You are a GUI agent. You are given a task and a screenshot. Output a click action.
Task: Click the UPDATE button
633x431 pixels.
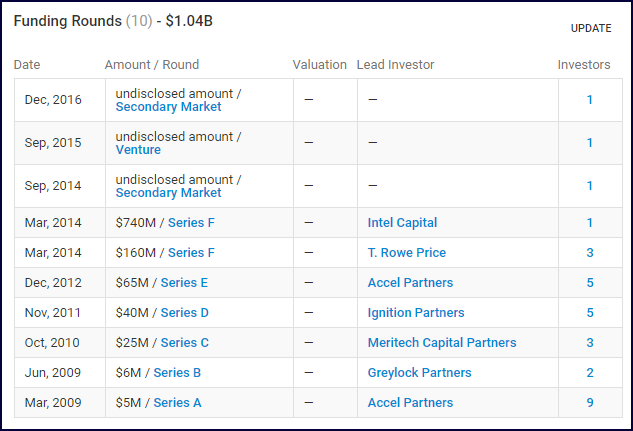click(x=591, y=28)
